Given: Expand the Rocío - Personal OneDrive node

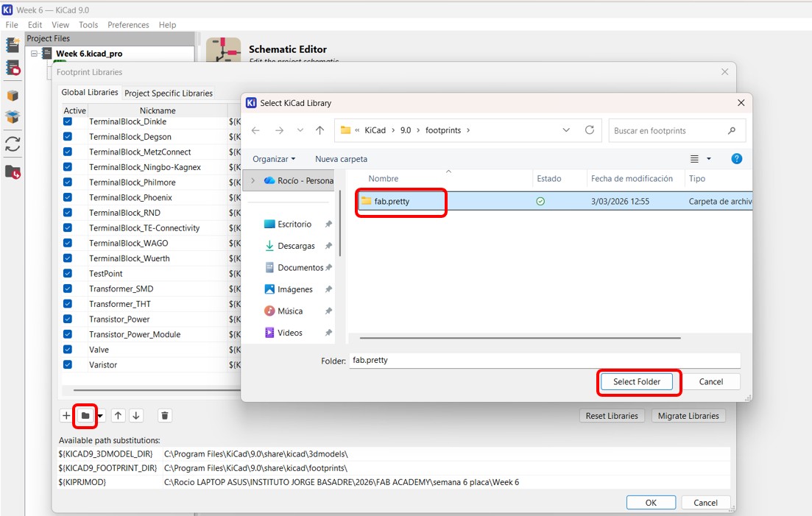Looking at the screenshot, I should point(253,180).
